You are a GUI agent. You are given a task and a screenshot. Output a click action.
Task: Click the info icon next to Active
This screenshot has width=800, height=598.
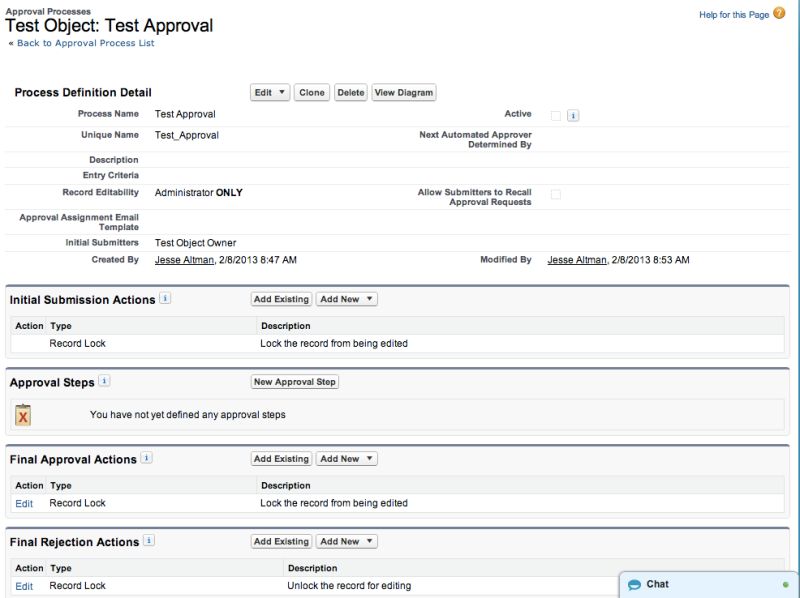coord(571,114)
